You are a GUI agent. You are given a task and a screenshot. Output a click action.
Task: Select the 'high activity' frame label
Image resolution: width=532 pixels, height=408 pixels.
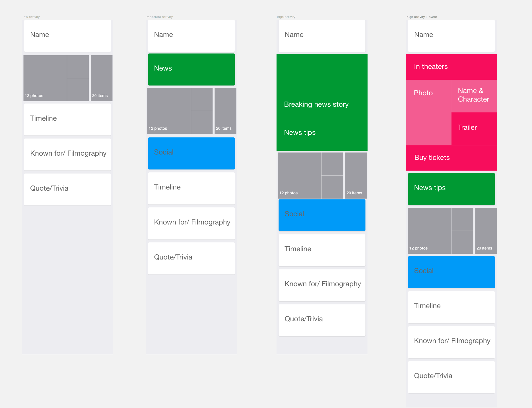pos(286,17)
